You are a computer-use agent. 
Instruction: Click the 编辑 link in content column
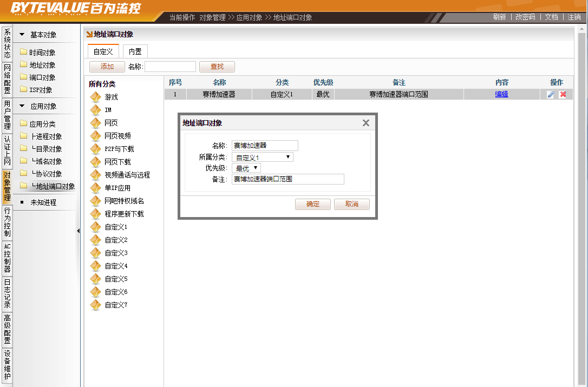click(501, 94)
